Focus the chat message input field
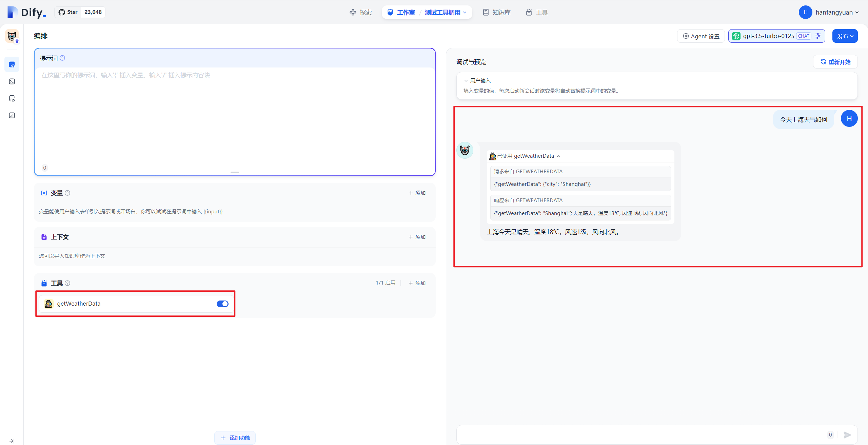The width and height of the screenshot is (868, 445). 641,435
